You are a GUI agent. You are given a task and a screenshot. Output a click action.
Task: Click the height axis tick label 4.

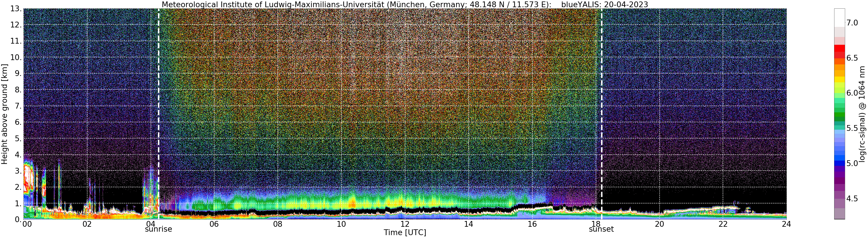[18, 155]
